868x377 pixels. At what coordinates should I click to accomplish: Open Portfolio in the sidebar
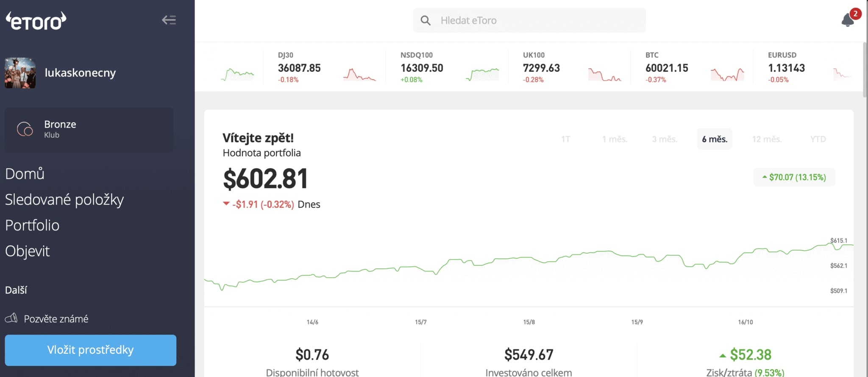coord(32,225)
